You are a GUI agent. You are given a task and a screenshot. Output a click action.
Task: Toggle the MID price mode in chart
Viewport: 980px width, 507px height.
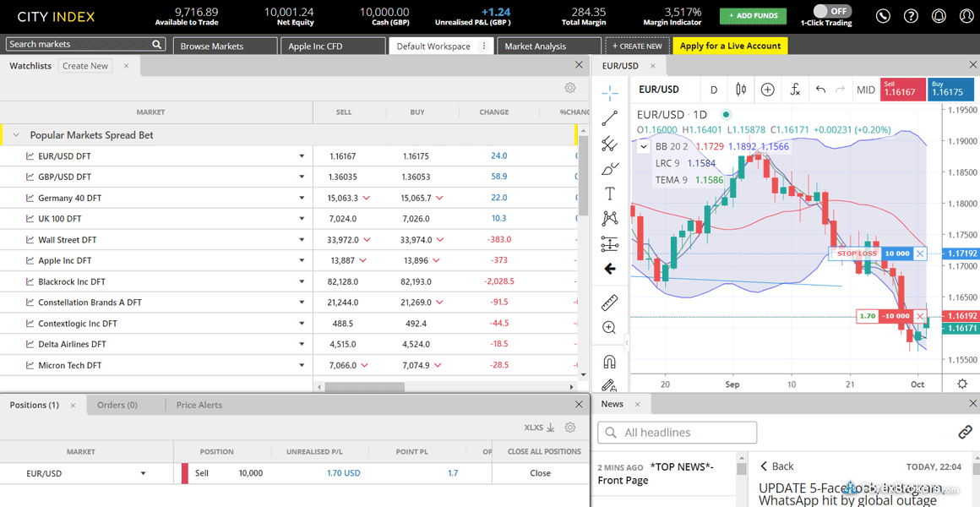pos(866,90)
